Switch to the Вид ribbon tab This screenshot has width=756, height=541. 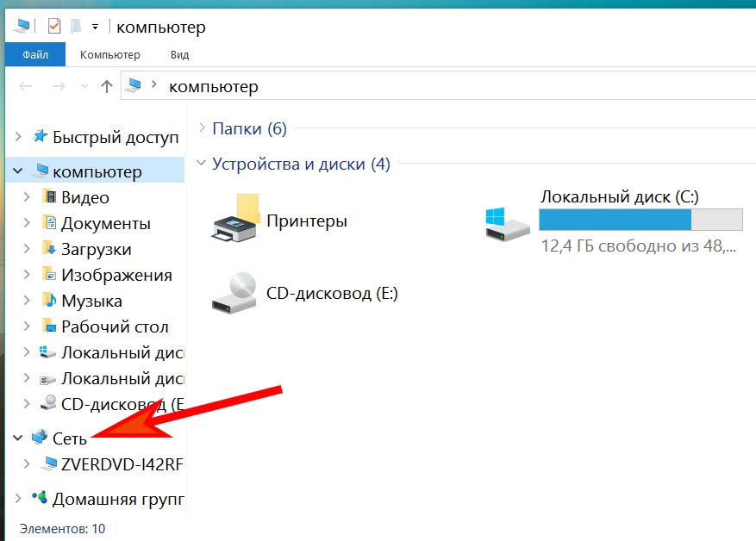tap(178, 53)
